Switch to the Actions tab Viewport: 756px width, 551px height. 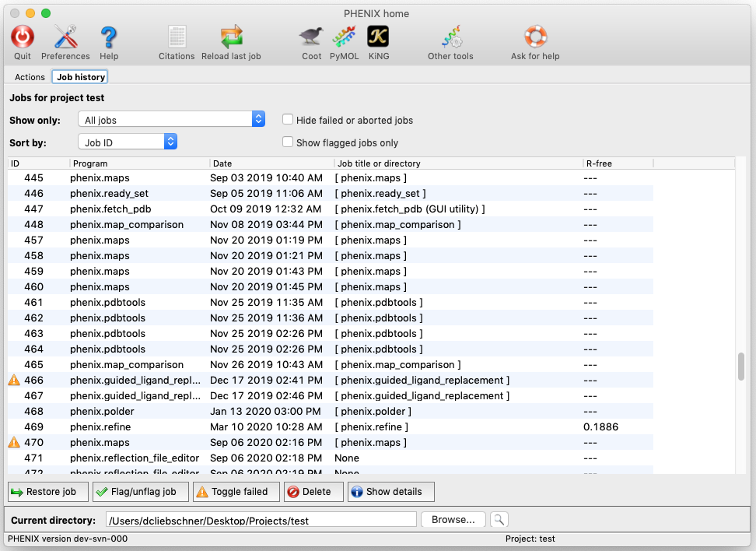pyautogui.click(x=30, y=77)
